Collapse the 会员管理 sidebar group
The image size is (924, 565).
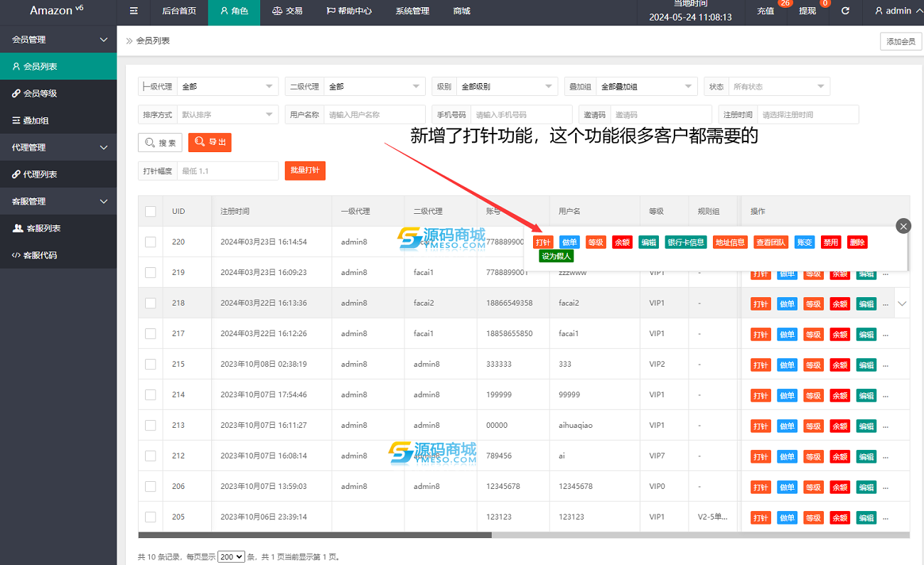58,39
